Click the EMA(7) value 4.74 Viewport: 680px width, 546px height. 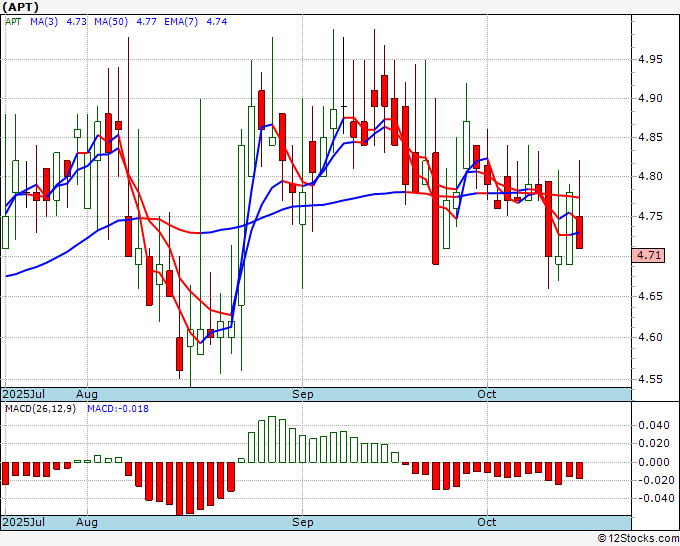click(217, 22)
